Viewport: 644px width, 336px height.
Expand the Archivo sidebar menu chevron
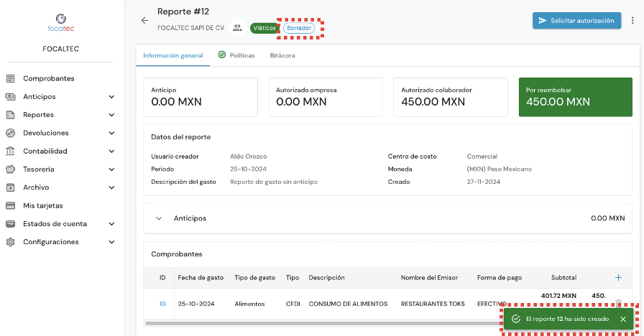pos(111,187)
